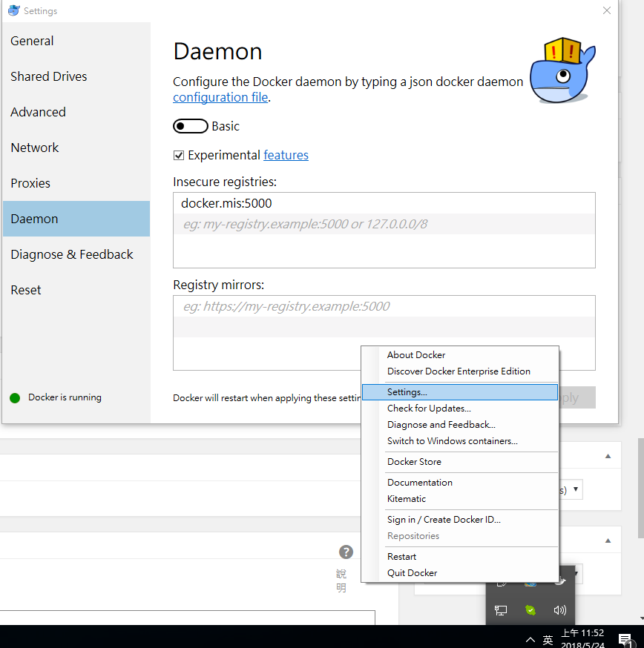The height and width of the screenshot is (648, 644).
Task: Toggle the Basic mode switch
Action: point(190,126)
